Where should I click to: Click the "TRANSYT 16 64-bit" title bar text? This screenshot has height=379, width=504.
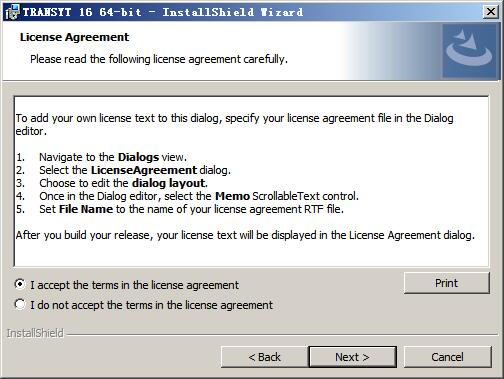(82, 12)
